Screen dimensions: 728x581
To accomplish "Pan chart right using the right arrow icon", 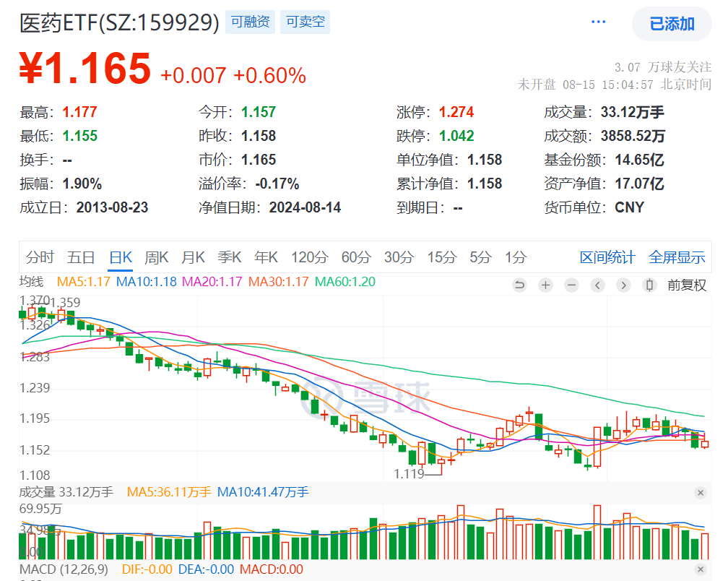I will pos(623,285).
